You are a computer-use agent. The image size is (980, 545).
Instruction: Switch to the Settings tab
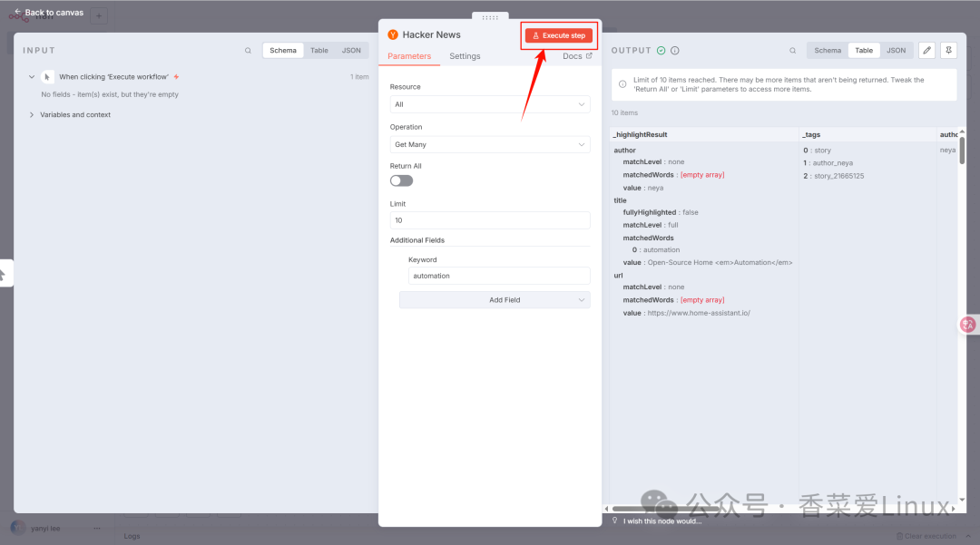tap(465, 56)
